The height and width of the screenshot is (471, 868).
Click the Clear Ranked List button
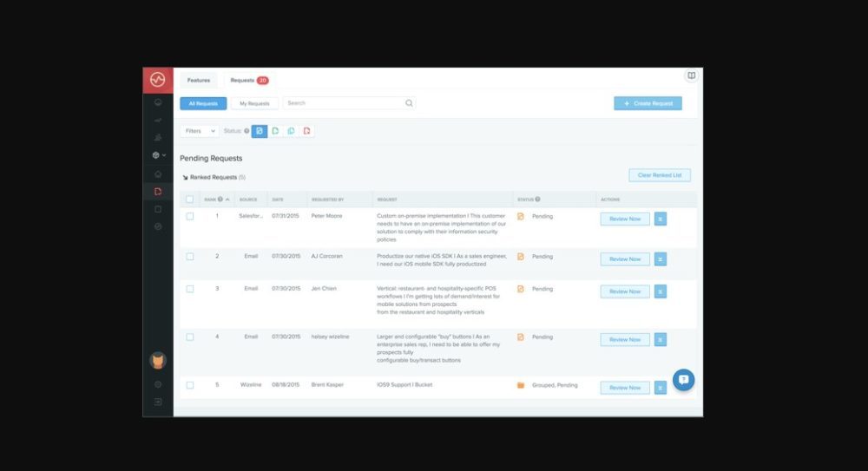click(659, 175)
